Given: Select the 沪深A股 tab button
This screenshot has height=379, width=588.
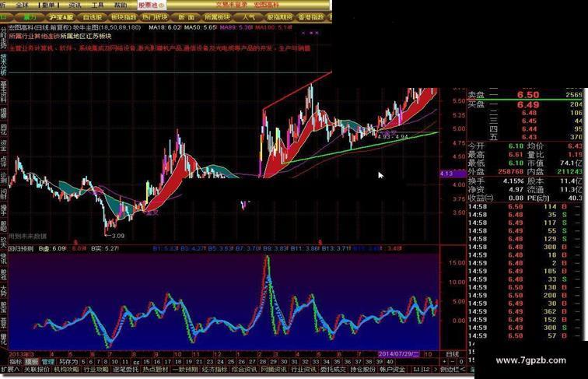Looking at the screenshot, I should click(x=61, y=17).
